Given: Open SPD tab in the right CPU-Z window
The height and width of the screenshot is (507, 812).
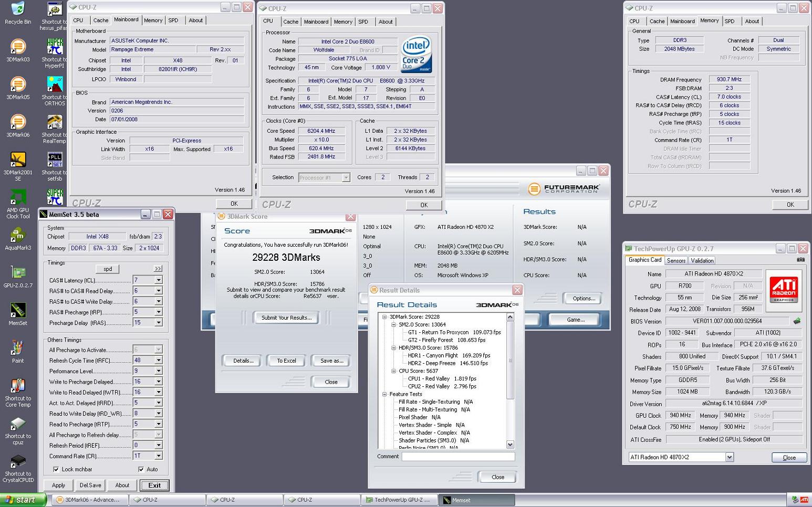Looking at the screenshot, I should [x=730, y=22].
